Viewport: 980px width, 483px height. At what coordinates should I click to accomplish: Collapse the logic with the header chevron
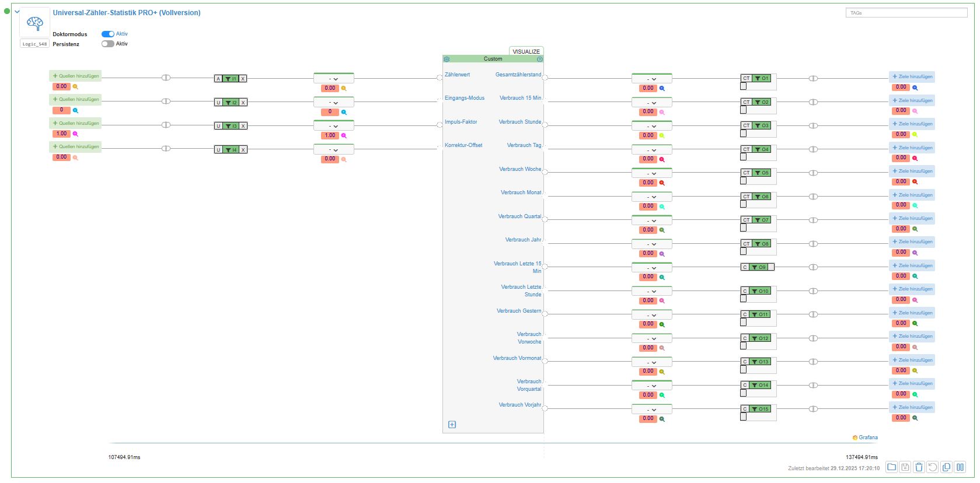(18, 11)
